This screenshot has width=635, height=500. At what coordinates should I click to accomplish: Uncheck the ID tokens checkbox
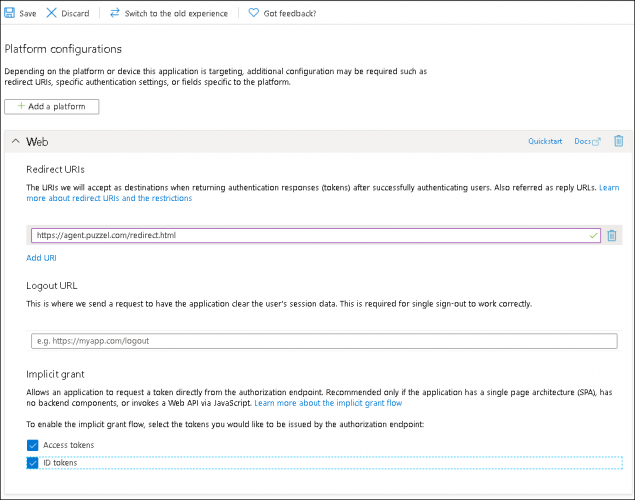(32, 463)
